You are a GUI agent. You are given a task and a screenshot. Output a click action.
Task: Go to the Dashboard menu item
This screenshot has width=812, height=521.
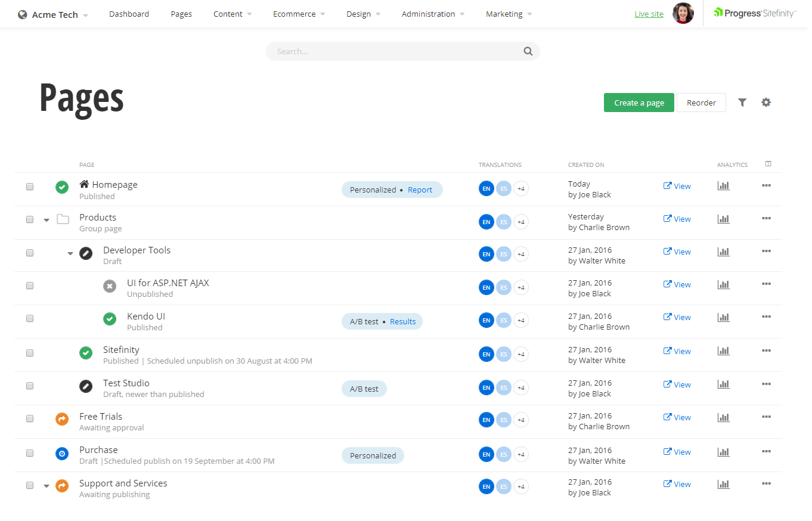tap(129, 14)
